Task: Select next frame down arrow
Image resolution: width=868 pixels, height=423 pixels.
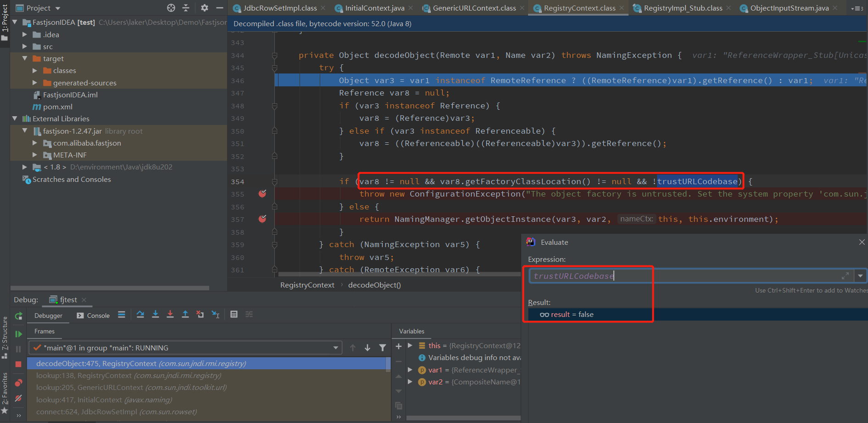Action: point(367,348)
